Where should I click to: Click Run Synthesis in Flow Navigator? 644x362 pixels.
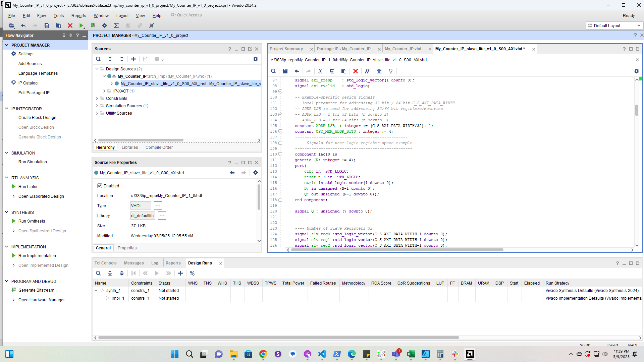click(x=32, y=221)
